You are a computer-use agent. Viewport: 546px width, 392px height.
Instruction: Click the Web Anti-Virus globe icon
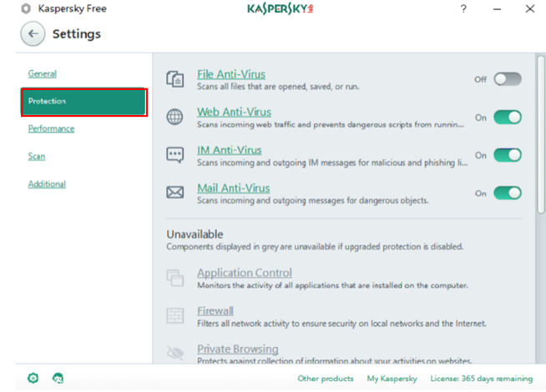[x=174, y=117]
